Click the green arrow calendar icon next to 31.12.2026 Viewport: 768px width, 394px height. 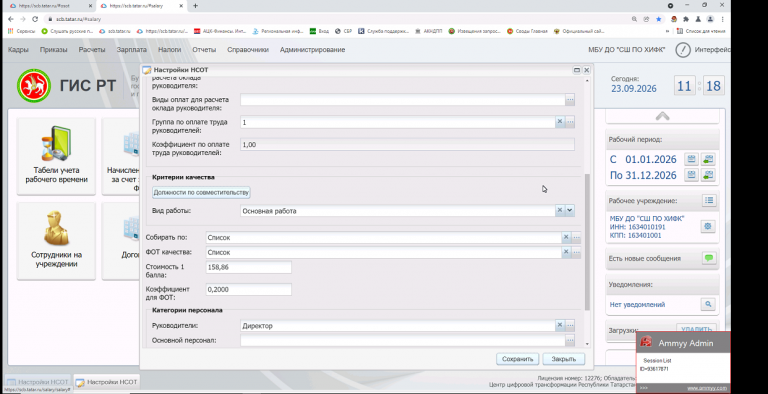708,175
